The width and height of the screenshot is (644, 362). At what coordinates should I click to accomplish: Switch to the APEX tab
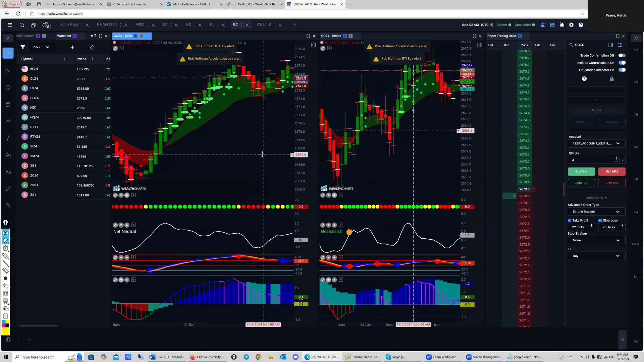140,24
